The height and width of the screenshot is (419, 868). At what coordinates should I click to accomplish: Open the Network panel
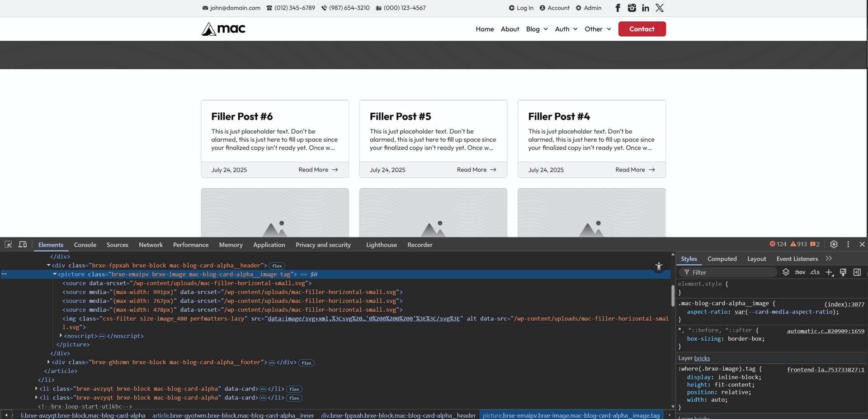(151, 245)
